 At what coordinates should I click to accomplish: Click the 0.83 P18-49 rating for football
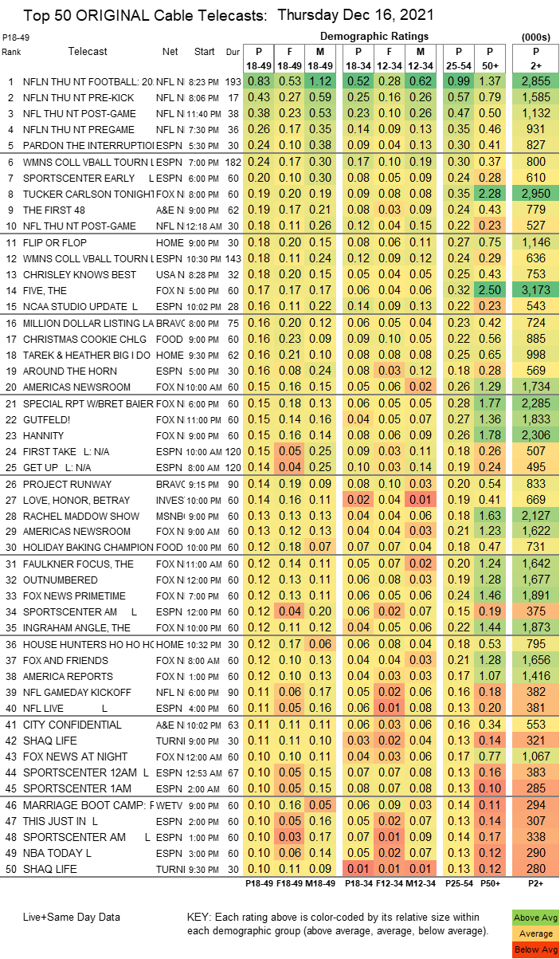click(x=260, y=82)
